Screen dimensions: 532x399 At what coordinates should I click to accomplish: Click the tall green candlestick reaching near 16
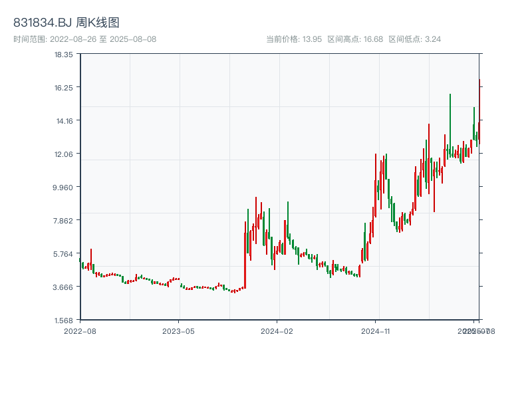(x=450, y=126)
